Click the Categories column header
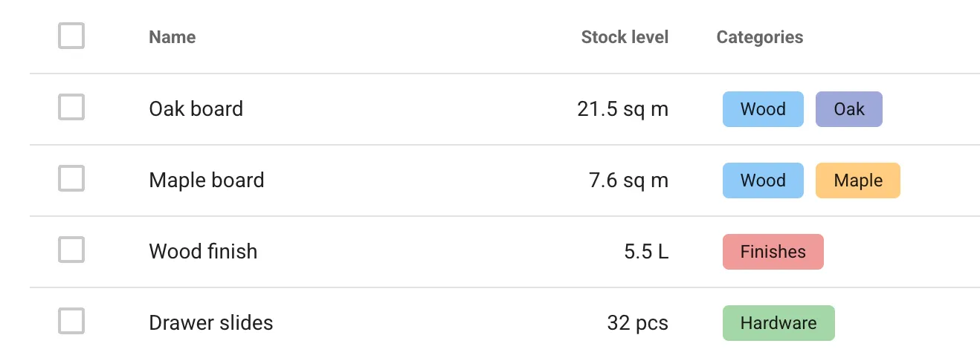 click(x=760, y=37)
